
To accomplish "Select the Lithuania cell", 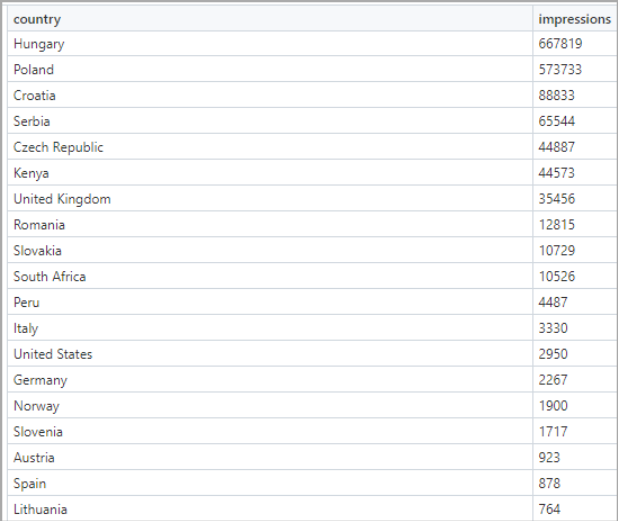I will (x=41, y=510).
